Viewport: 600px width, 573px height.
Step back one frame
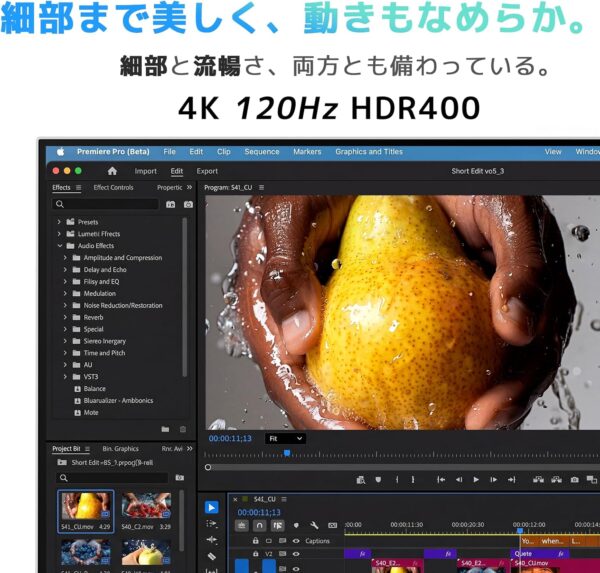[459, 480]
